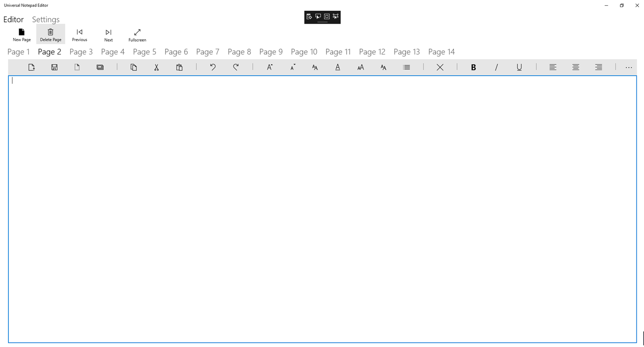Cut selection with the scissors icon
The image size is (644, 347).
coord(157,67)
